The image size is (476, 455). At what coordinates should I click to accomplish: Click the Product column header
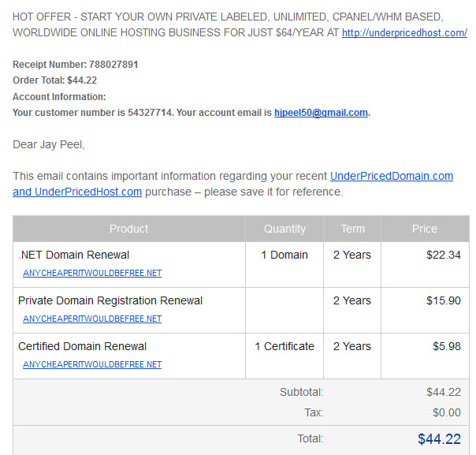tap(129, 229)
